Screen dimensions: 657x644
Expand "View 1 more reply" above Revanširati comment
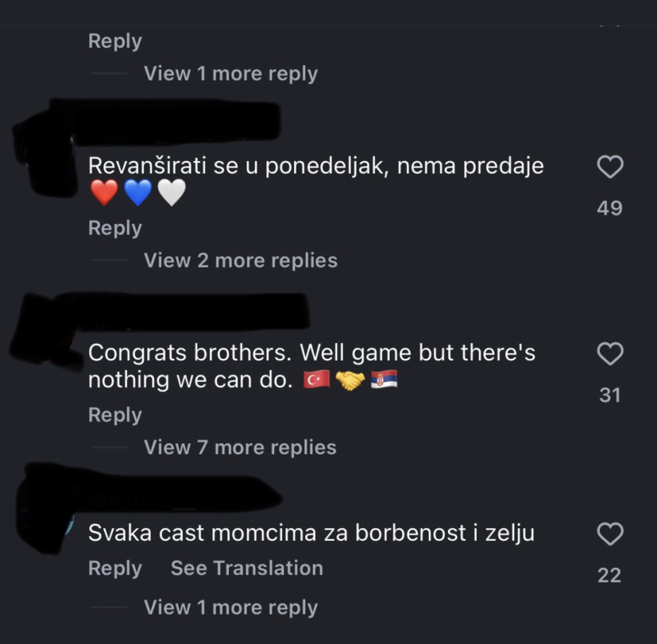(x=230, y=73)
